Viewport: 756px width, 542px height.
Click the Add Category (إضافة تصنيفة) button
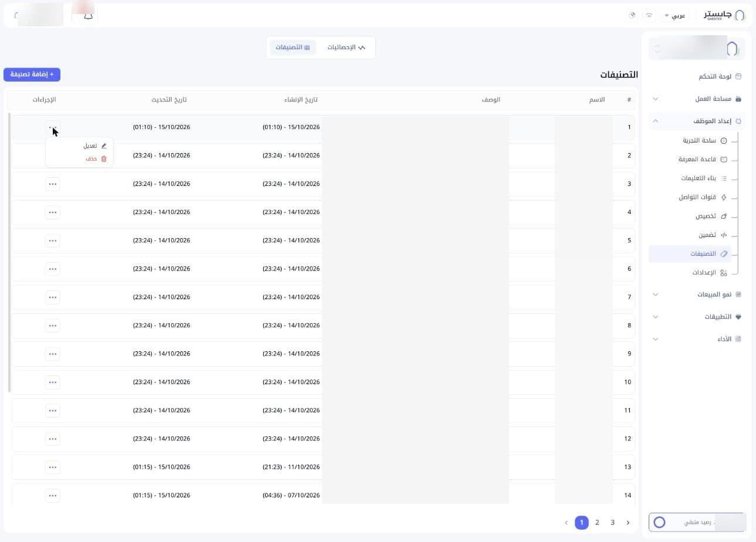click(x=32, y=74)
